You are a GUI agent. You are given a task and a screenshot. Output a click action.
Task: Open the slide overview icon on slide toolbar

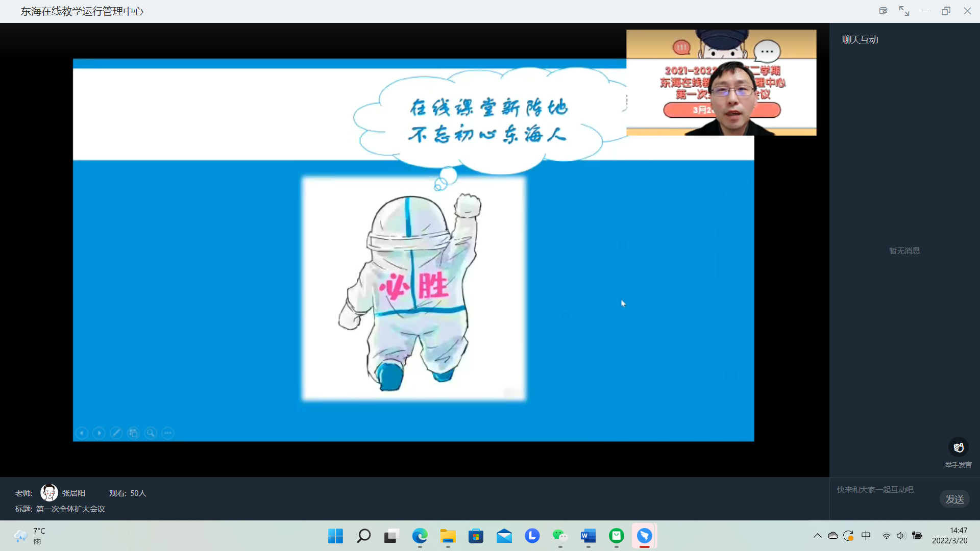(x=133, y=433)
